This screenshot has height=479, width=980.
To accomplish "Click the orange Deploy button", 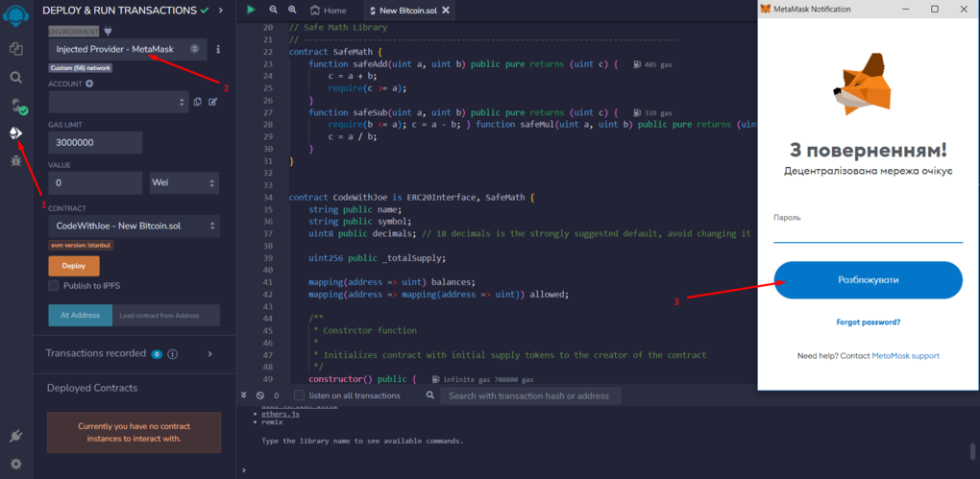I will coord(74,266).
